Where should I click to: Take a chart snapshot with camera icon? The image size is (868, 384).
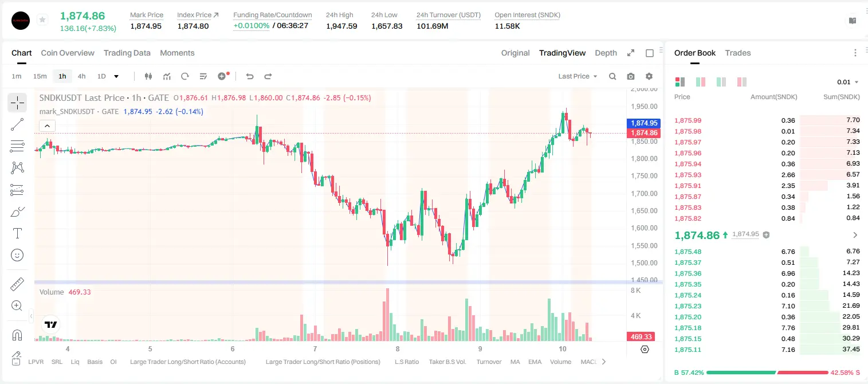coord(631,76)
